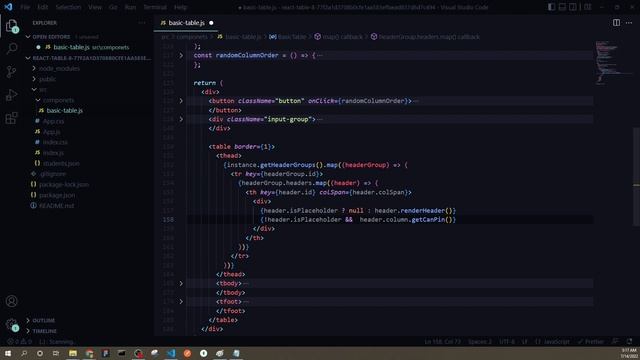This screenshot has width=640, height=360.
Task: Open Explorer panel Views and More Actions ellipsis
Action: (x=142, y=23)
